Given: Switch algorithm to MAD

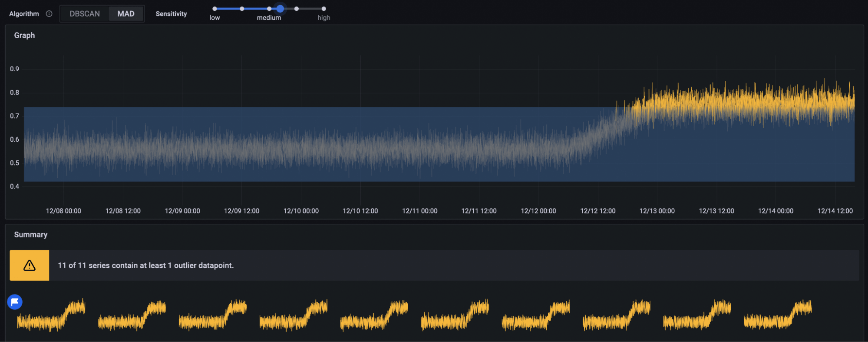Looking at the screenshot, I should pos(126,14).
